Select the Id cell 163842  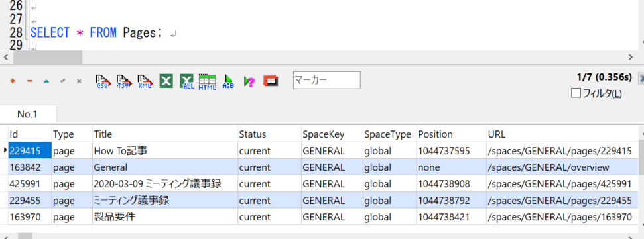click(x=30, y=167)
